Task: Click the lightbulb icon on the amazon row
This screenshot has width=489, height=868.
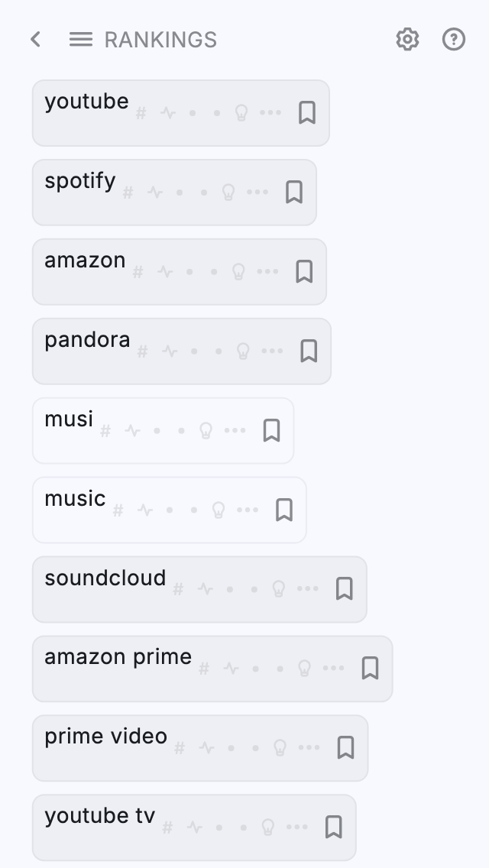Action: coord(238,271)
